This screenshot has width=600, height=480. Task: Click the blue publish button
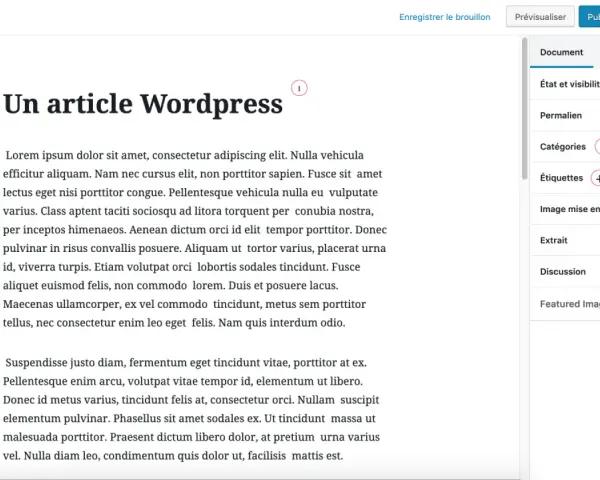[589, 16]
